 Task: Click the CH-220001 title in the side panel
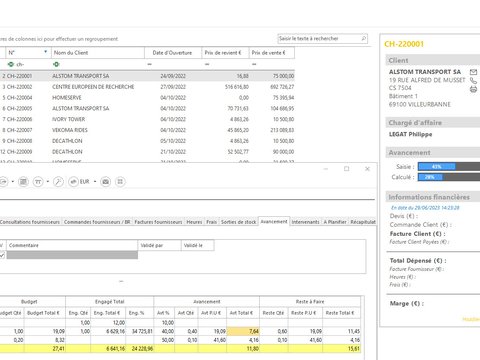point(404,44)
